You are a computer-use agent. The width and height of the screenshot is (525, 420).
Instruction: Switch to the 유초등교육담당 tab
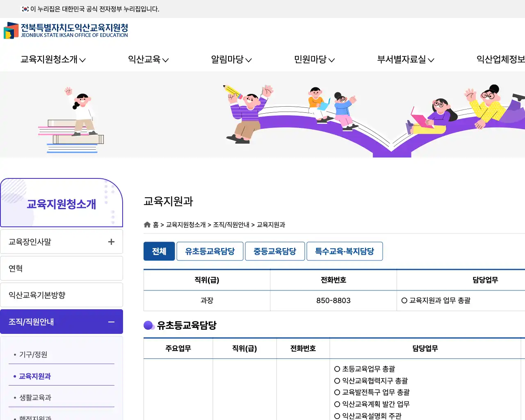(210, 251)
